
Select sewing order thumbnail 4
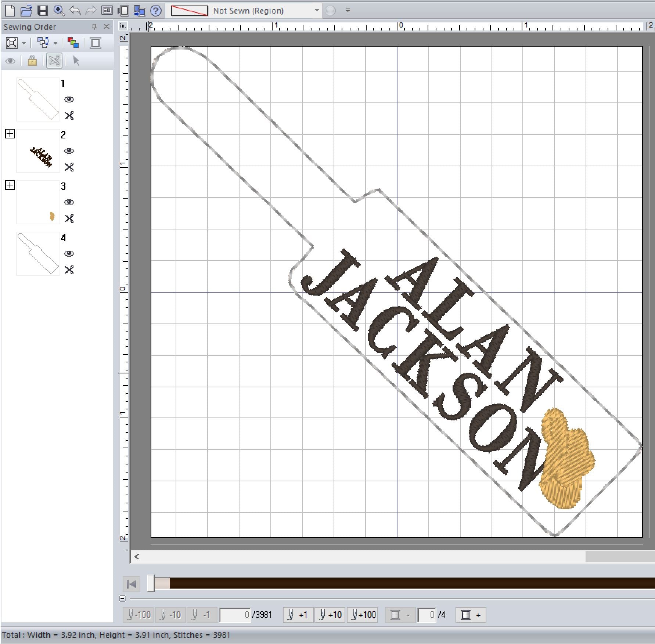38,253
